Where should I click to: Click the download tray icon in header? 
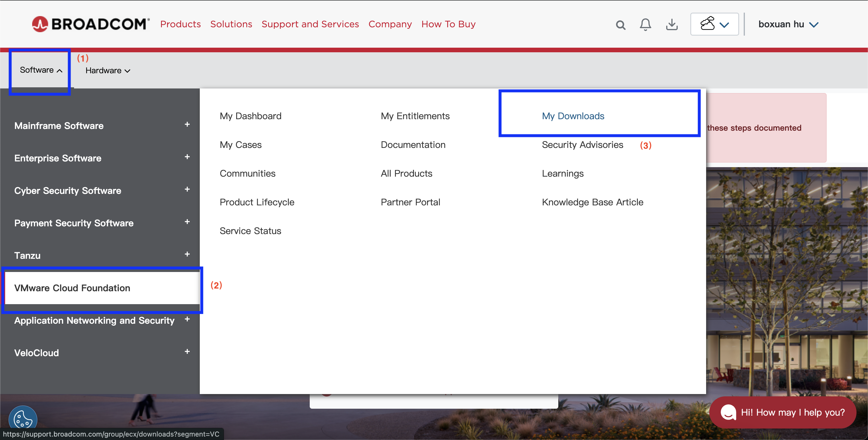click(x=672, y=25)
